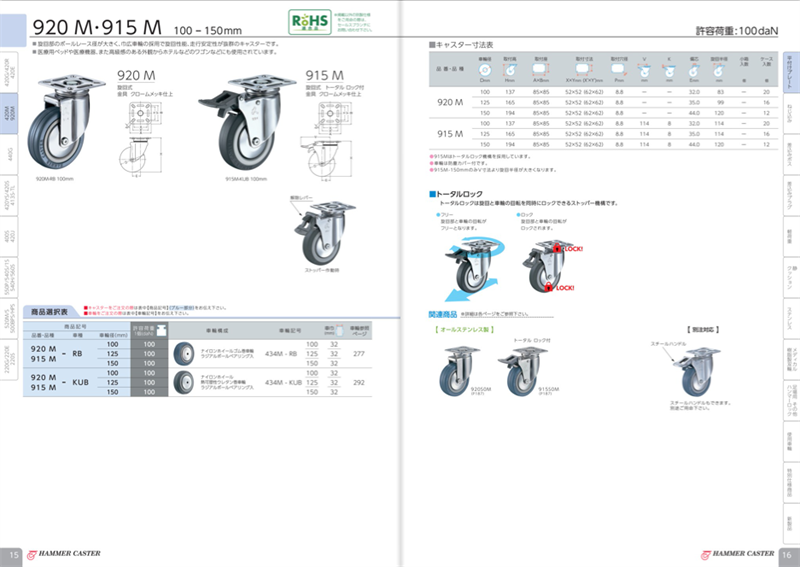Click the 920M technical dimension drawing
This screenshot has height=567, width=800.
point(140,139)
